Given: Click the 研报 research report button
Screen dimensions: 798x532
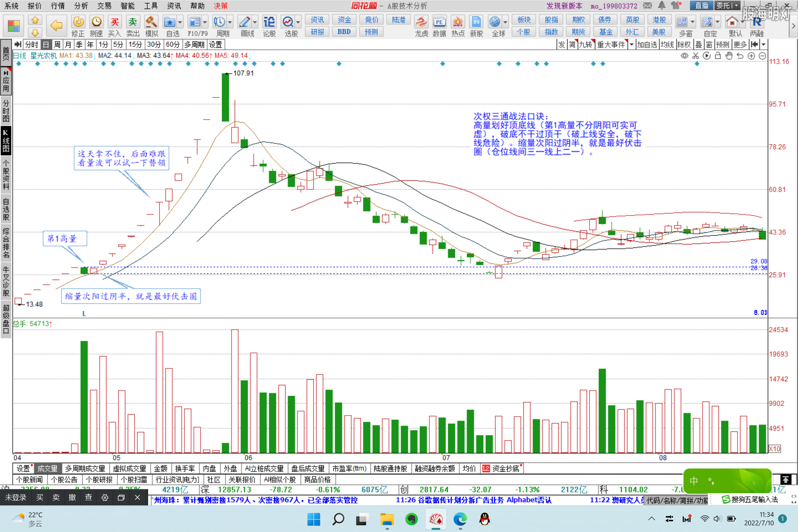Looking at the screenshot, I should pyautogui.click(x=317, y=32).
